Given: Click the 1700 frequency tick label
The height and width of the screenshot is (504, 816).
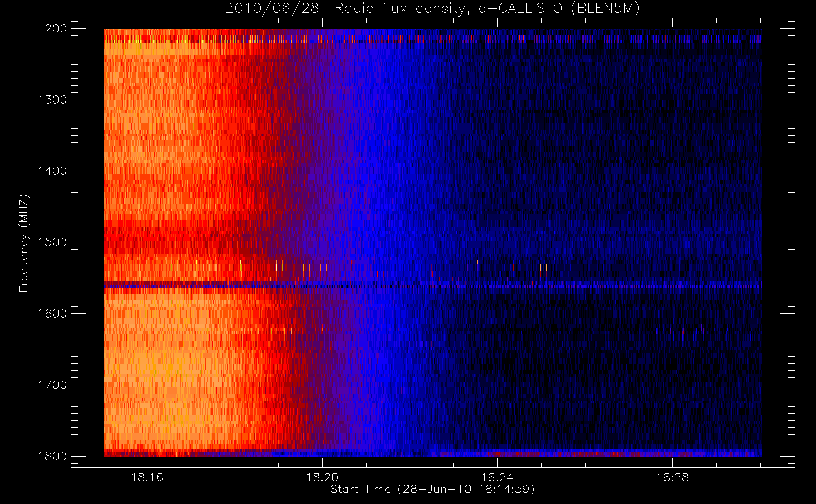Looking at the screenshot, I should [x=52, y=385].
